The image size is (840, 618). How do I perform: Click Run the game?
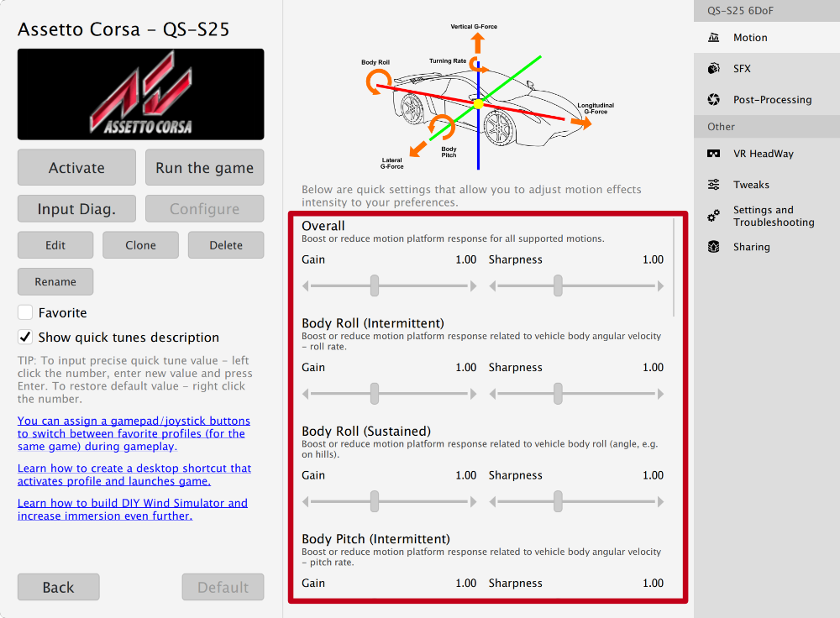204,167
